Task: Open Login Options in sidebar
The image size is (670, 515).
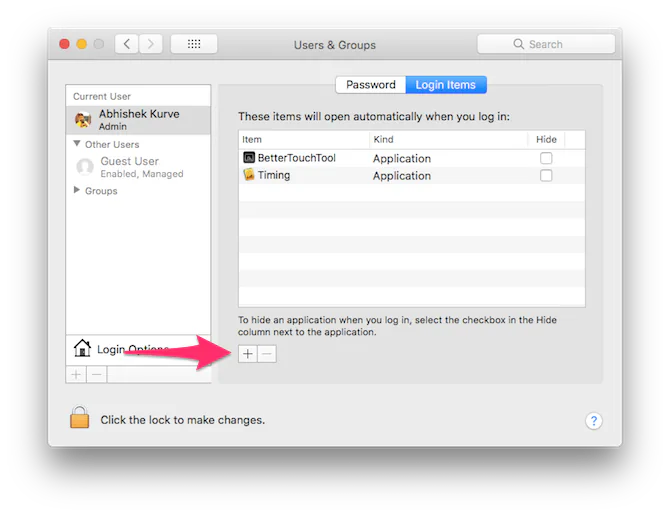Action: [x=138, y=349]
